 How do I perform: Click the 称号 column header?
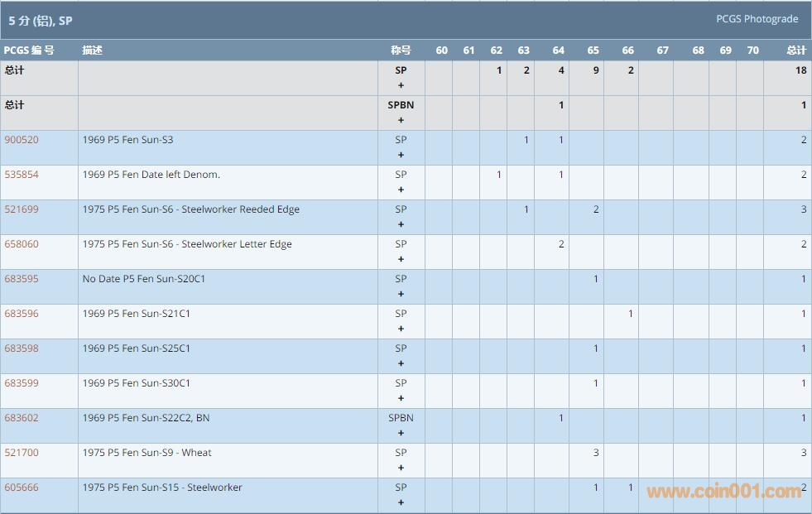pyautogui.click(x=401, y=50)
